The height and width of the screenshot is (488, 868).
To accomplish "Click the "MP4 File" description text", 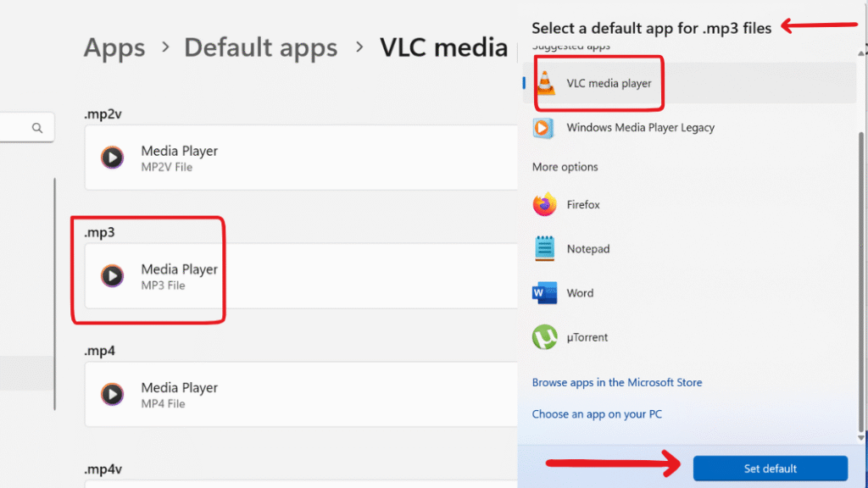I will pyautogui.click(x=163, y=404).
